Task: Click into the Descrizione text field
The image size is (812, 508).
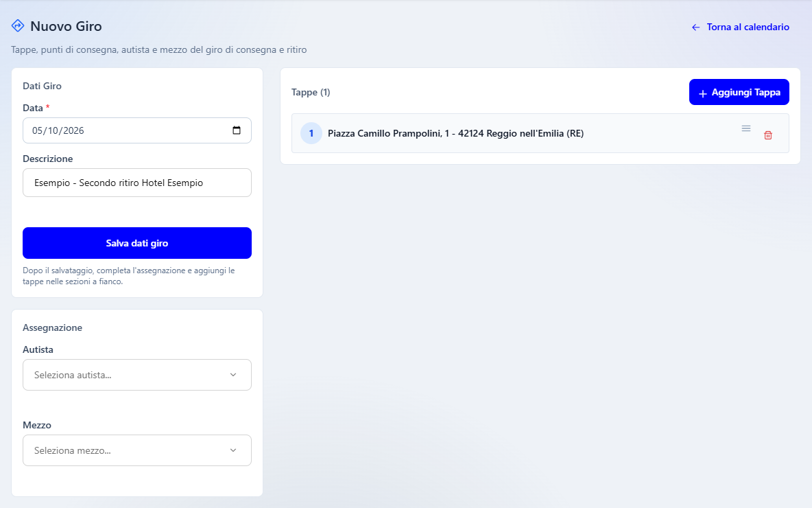Action: click(x=137, y=183)
